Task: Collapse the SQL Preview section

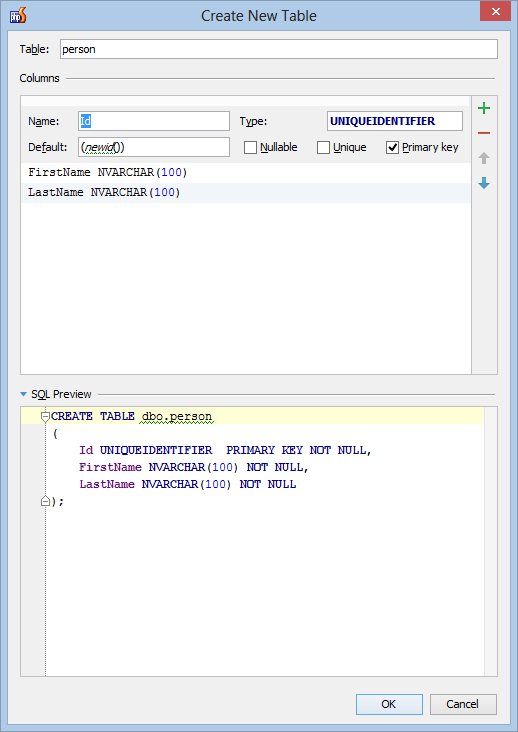Action: [23, 394]
